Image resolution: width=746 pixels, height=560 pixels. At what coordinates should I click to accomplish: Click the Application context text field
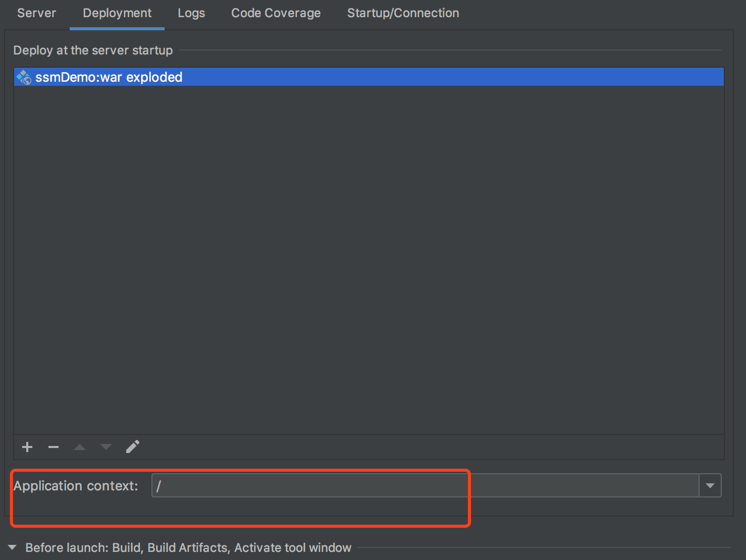tap(425, 485)
